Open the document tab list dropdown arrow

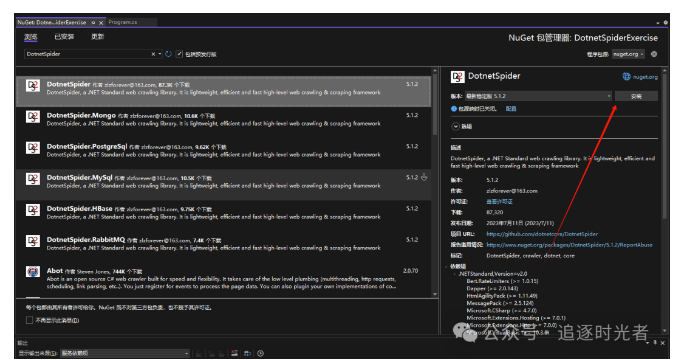658,22
